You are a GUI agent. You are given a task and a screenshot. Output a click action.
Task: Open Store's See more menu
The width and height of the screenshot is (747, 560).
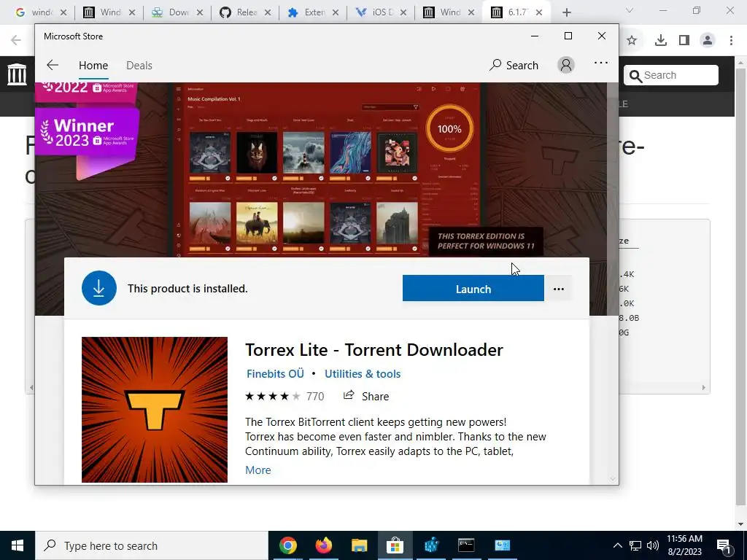tap(601, 63)
